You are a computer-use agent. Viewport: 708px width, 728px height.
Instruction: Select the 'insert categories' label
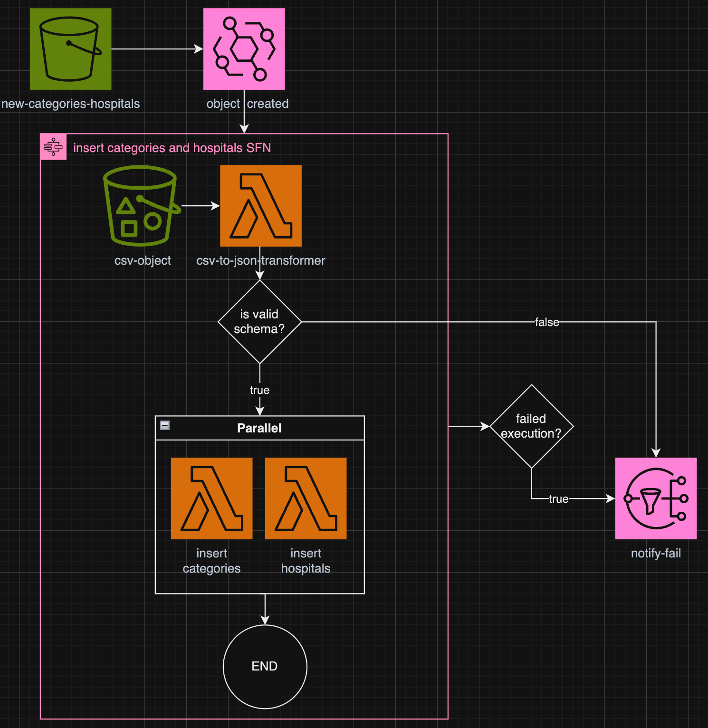[212, 561]
